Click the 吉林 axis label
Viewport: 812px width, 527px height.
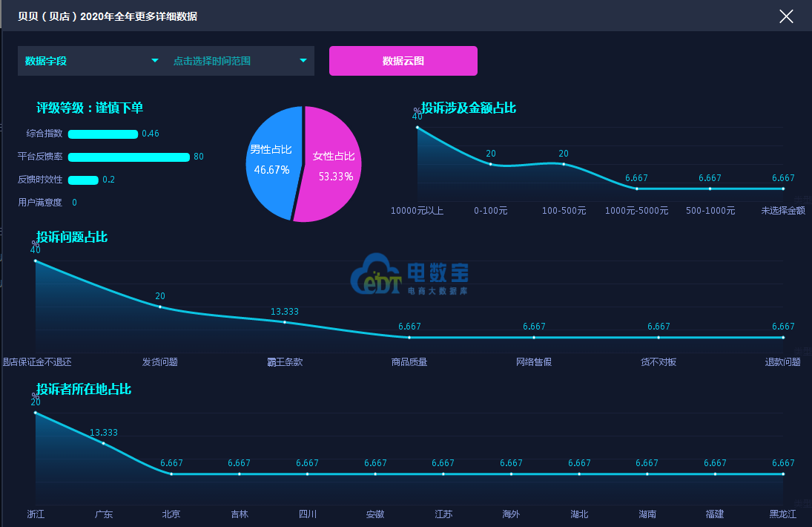240,514
